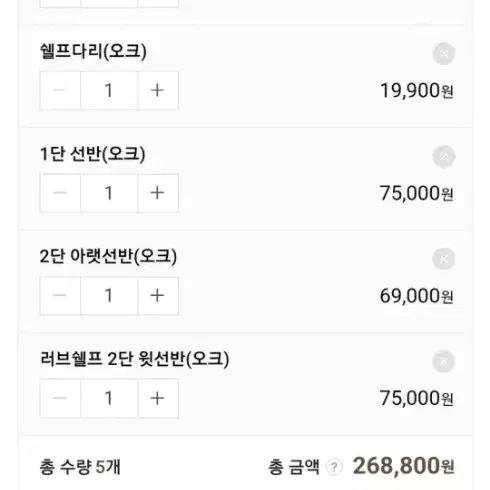Click the question mark beside 총 금액

[x=334, y=467]
